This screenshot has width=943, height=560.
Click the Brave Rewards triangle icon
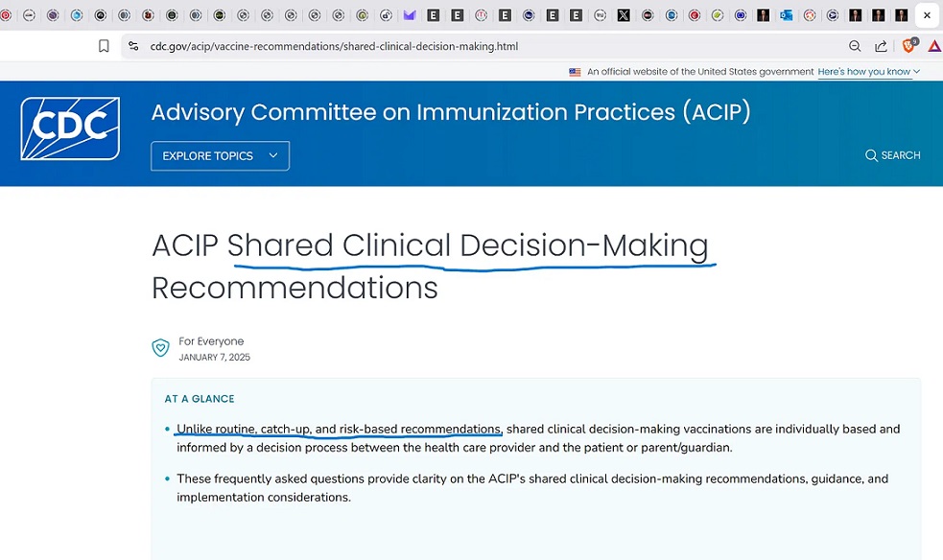(x=934, y=46)
